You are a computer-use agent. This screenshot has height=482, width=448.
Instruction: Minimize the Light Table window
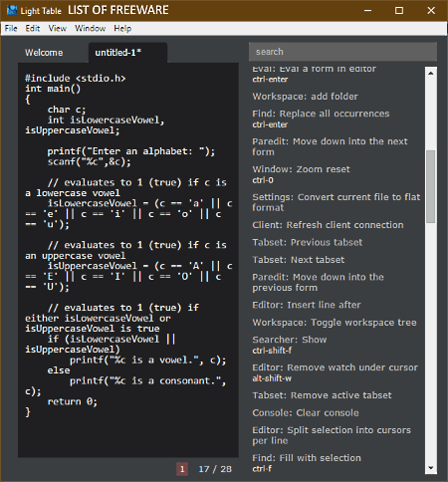click(x=367, y=11)
